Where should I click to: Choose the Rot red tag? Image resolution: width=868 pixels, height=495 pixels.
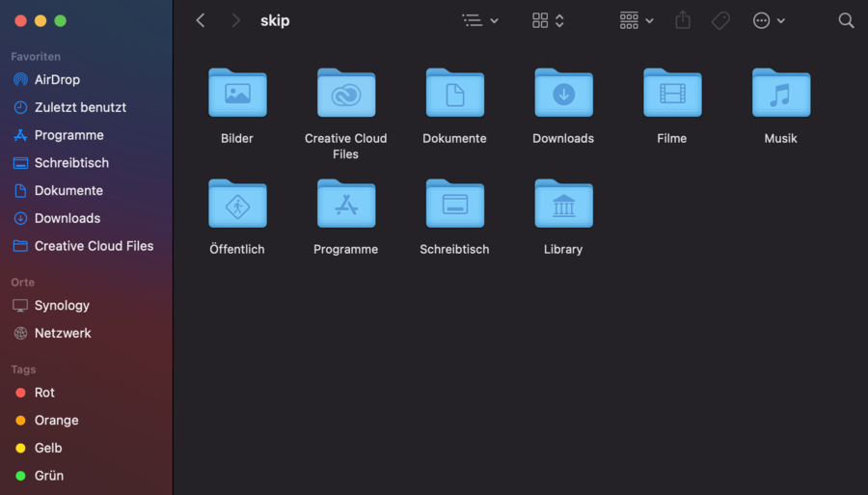[44, 393]
